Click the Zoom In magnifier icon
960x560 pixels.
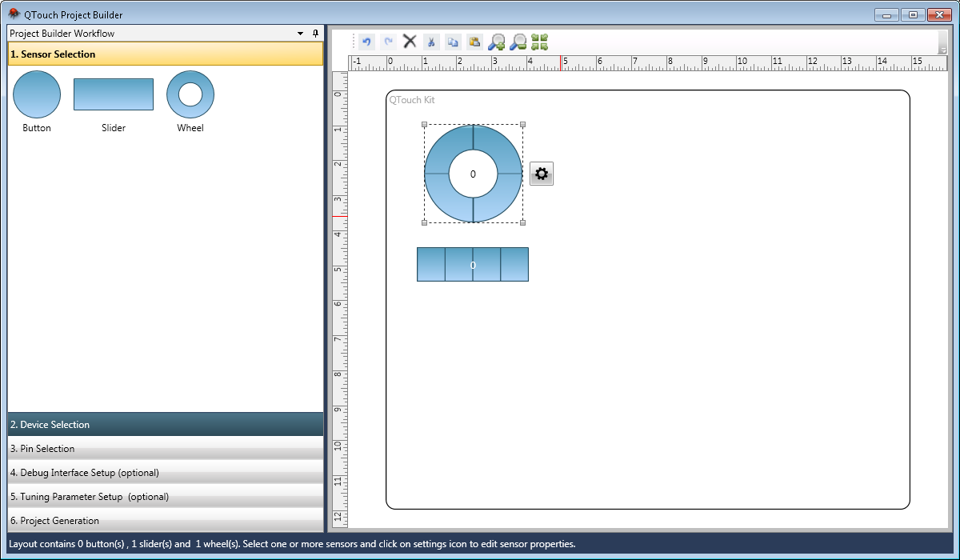click(496, 42)
